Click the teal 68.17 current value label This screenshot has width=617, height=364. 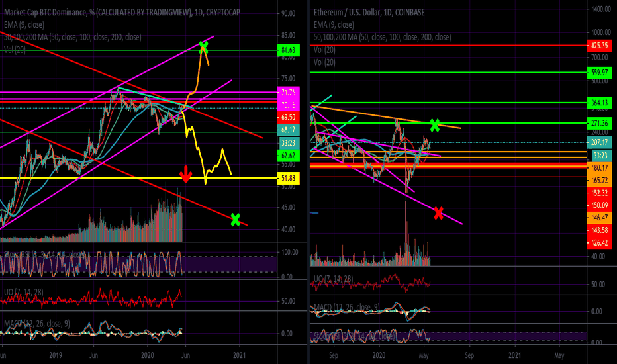[x=289, y=130]
